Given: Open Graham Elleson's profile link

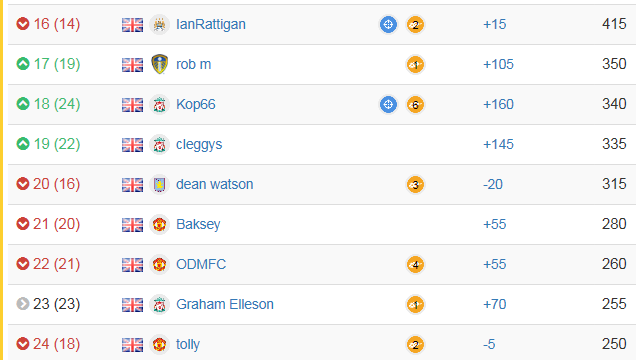Looking at the screenshot, I should click(x=225, y=304).
